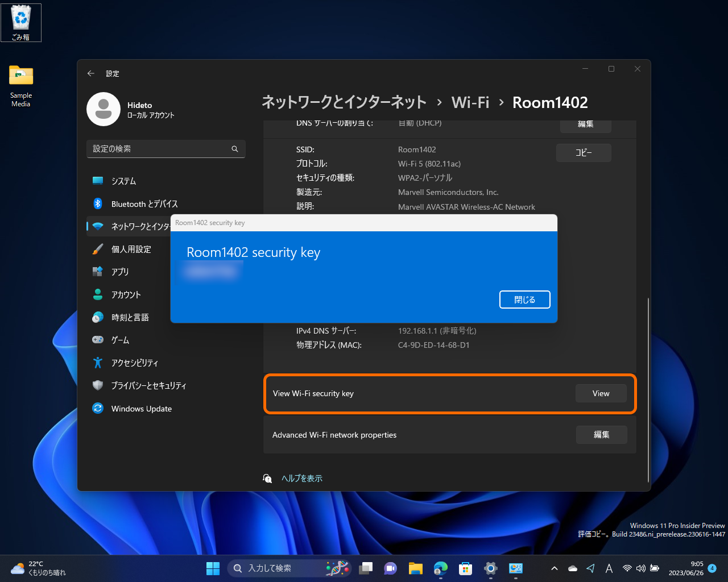Open the 個人用設定 section
The height and width of the screenshot is (582, 728).
click(132, 249)
